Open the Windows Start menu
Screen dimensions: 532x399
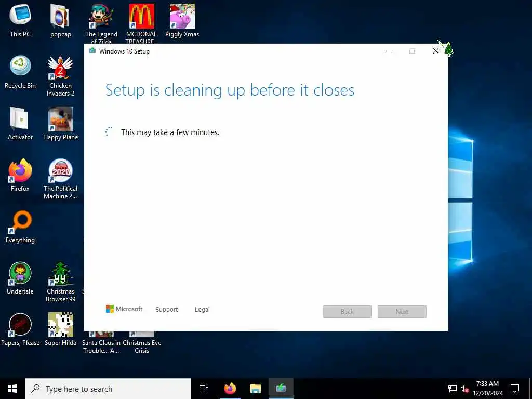tap(12, 389)
